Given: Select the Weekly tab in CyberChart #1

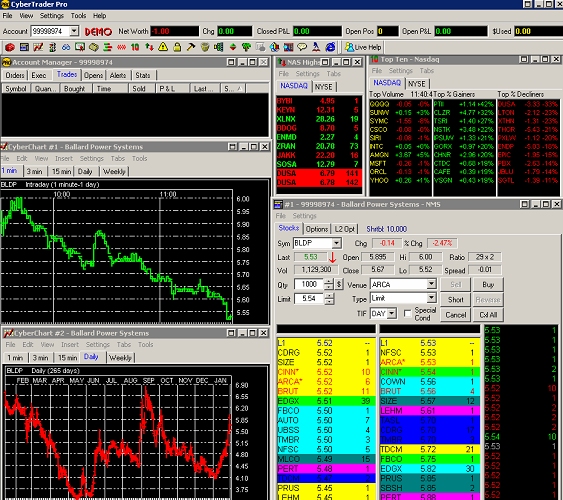Looking at the screenshot, I should point(114,172).
